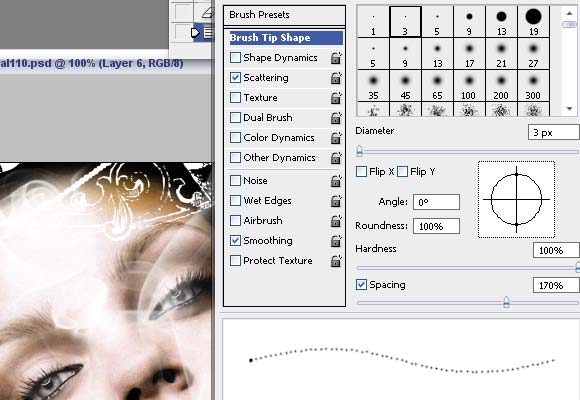Screen dimensions: 580x400
Task: Click the brush preset list scroll-up arrow
Action: point(569,13)
